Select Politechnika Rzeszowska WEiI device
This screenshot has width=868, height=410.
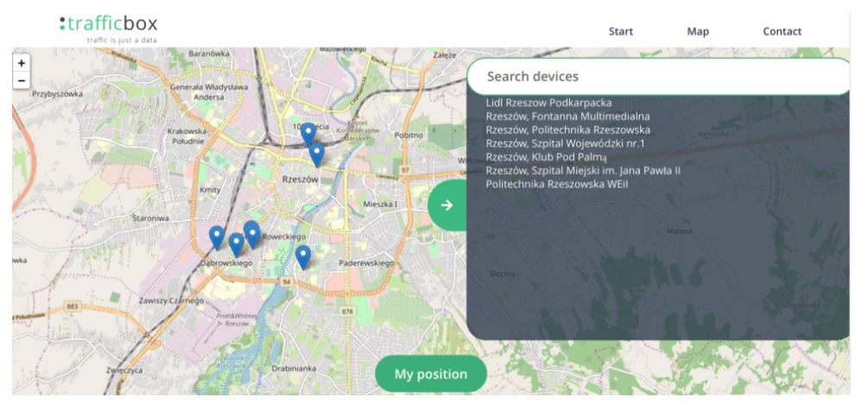click(x=557, y=184)
